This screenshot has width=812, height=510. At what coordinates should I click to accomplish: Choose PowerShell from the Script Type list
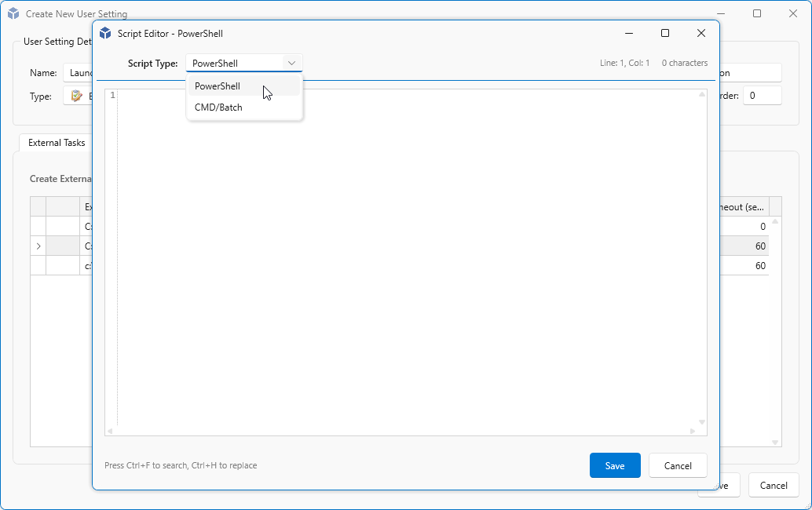coord(218,86)
